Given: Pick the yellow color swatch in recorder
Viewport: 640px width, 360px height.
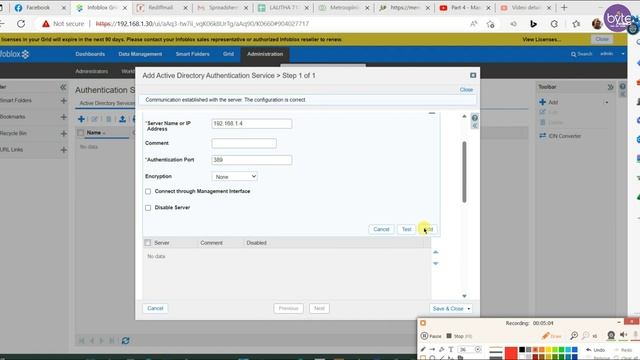Looking at the screenshot, I should 548,349.
